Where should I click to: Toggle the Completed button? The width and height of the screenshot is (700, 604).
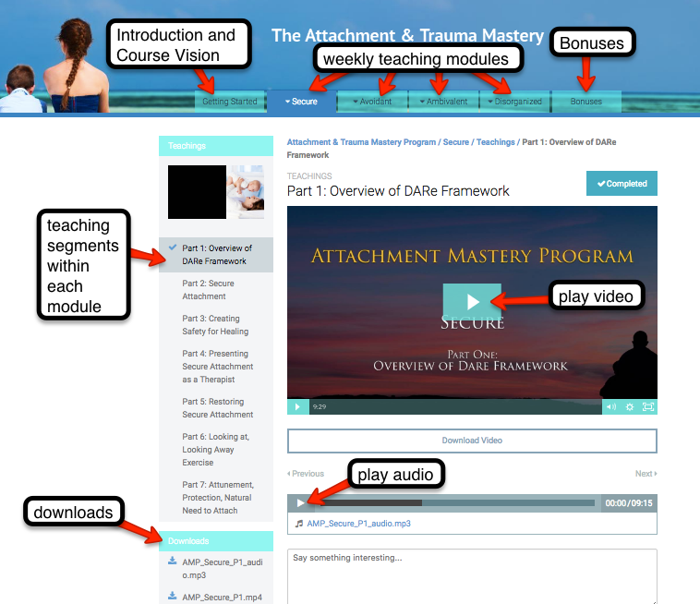tap(622, 184)
